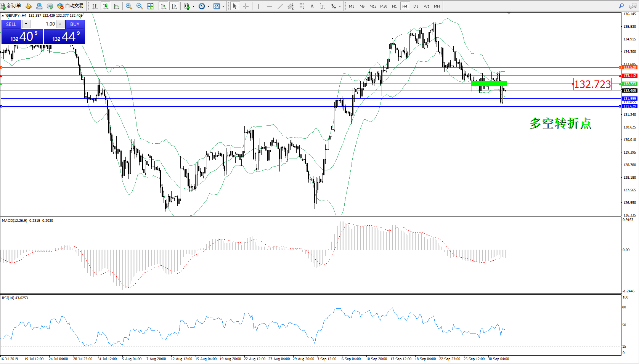Viewport: 639px width, 364px height.
Task: Pick the text 'A' annotation tool
Action: [312, 6]
